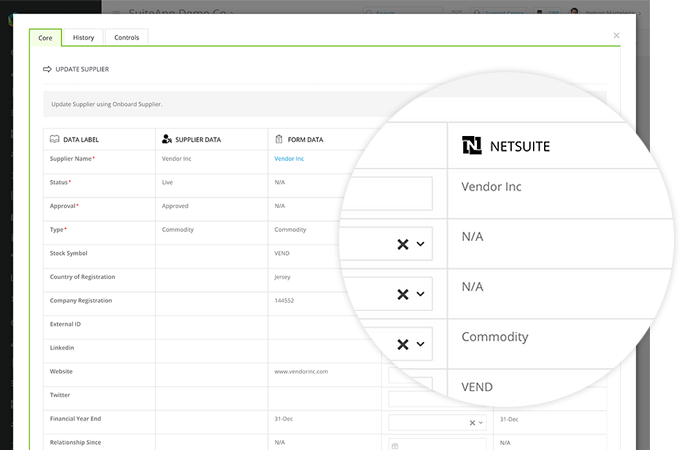683x450 pixels.
Task: Click the FORM DATA column header
Action: click(x=305, y=139)
